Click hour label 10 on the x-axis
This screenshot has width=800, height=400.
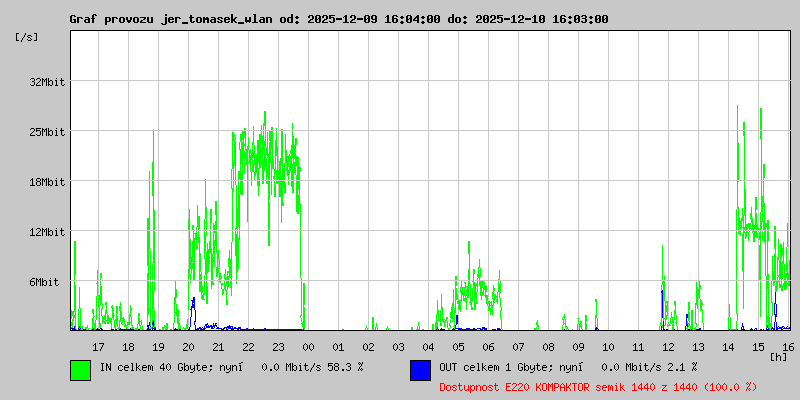608,347
